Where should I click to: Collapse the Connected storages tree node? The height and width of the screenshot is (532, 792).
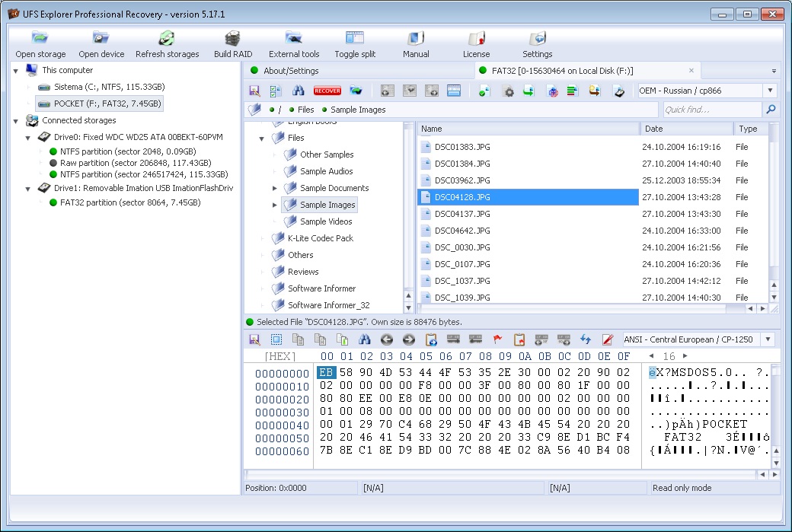pos(16,121)
